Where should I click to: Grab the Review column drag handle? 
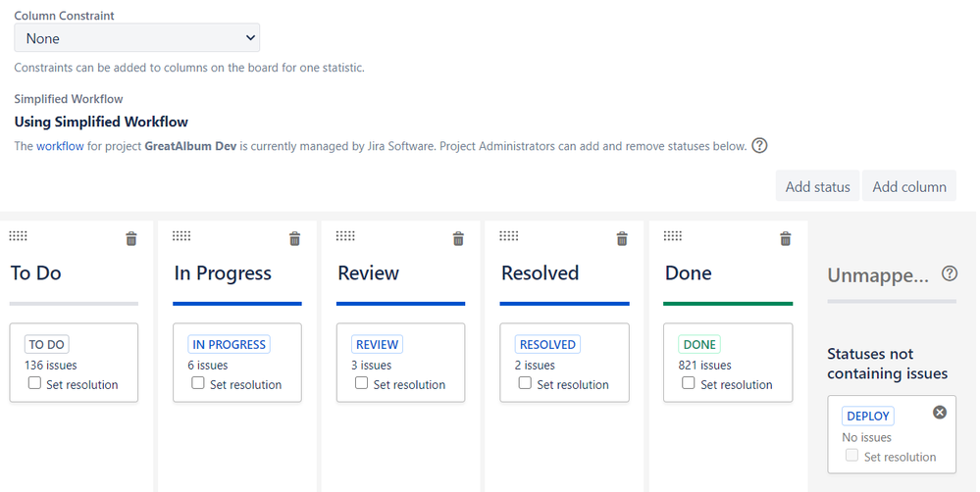pyautogui.click(x=345, y=235)
